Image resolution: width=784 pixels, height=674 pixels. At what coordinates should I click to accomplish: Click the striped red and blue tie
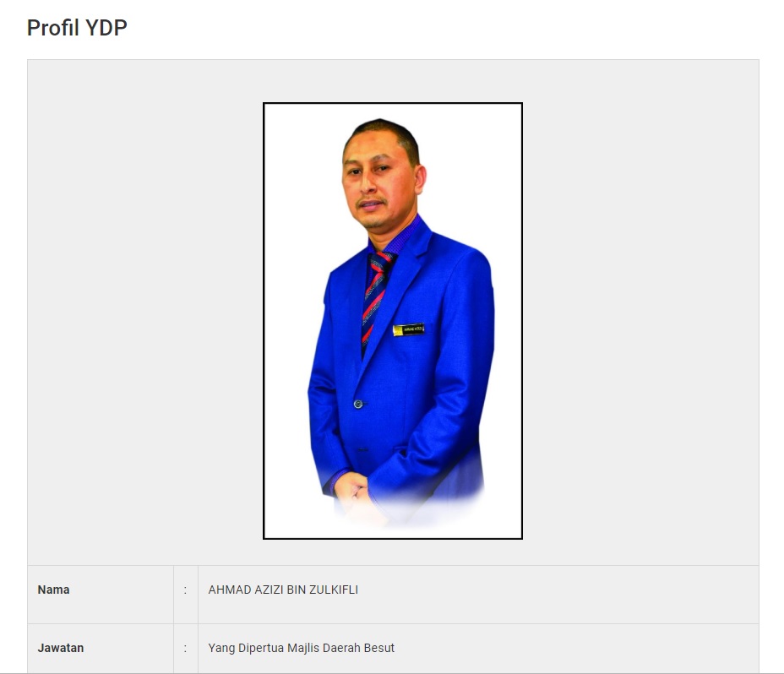376,297
